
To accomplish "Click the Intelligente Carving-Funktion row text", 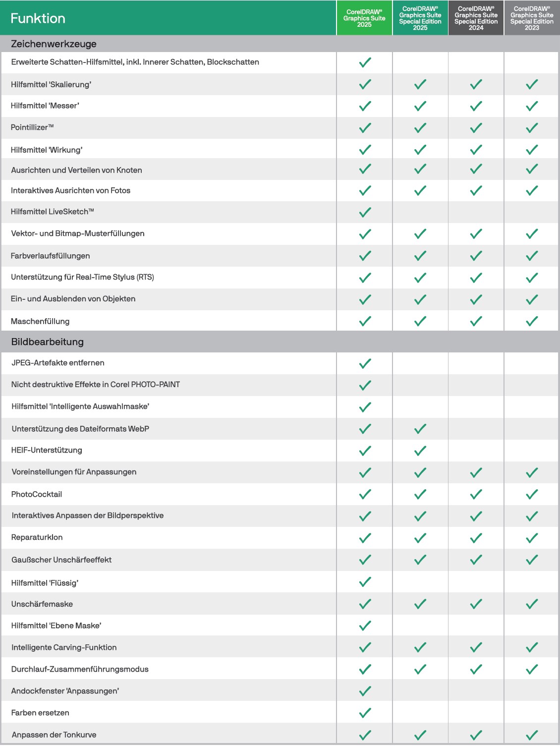I will [64, 647].
